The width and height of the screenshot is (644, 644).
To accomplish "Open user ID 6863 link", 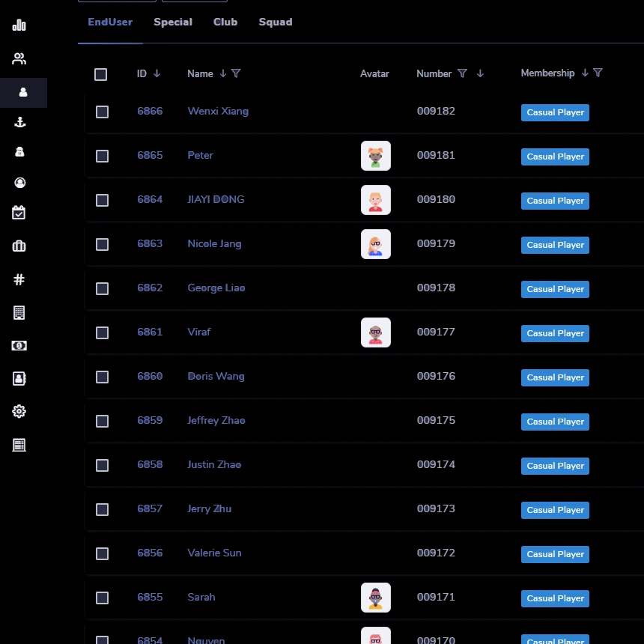I will pyautogui.click(x=150, y=243).
